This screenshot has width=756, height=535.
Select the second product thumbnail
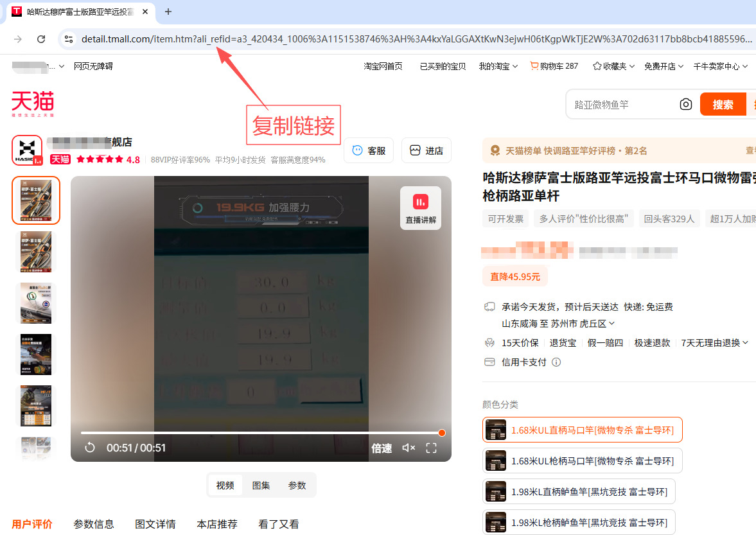pos(36,252)
